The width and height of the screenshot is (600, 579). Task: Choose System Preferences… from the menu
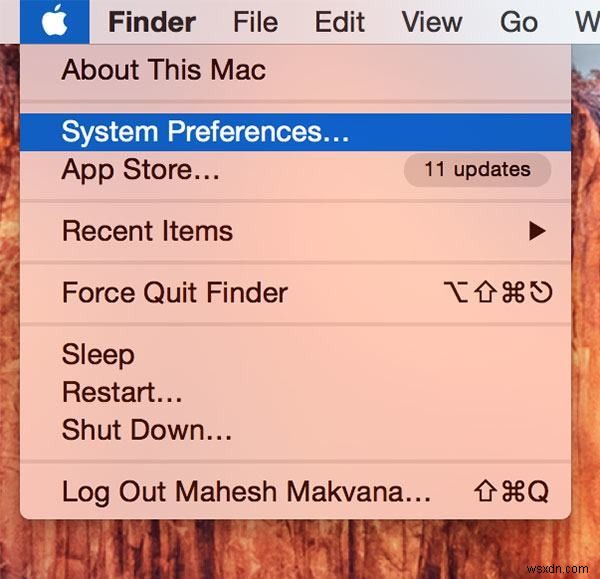coord(205,131)
